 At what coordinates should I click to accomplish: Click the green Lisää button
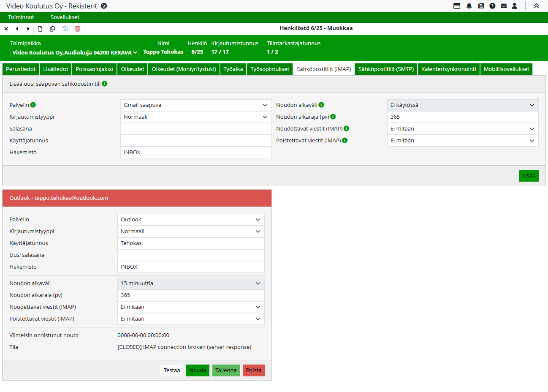[529, 176]
